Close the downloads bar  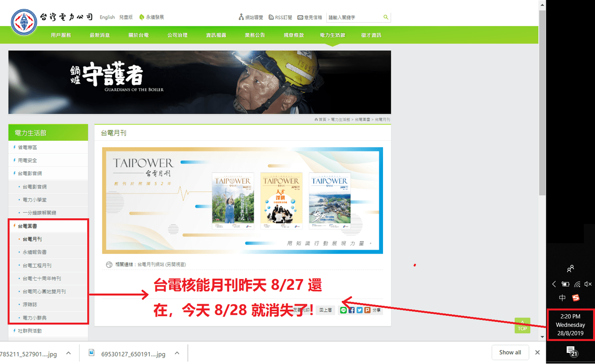coord(538,352)
